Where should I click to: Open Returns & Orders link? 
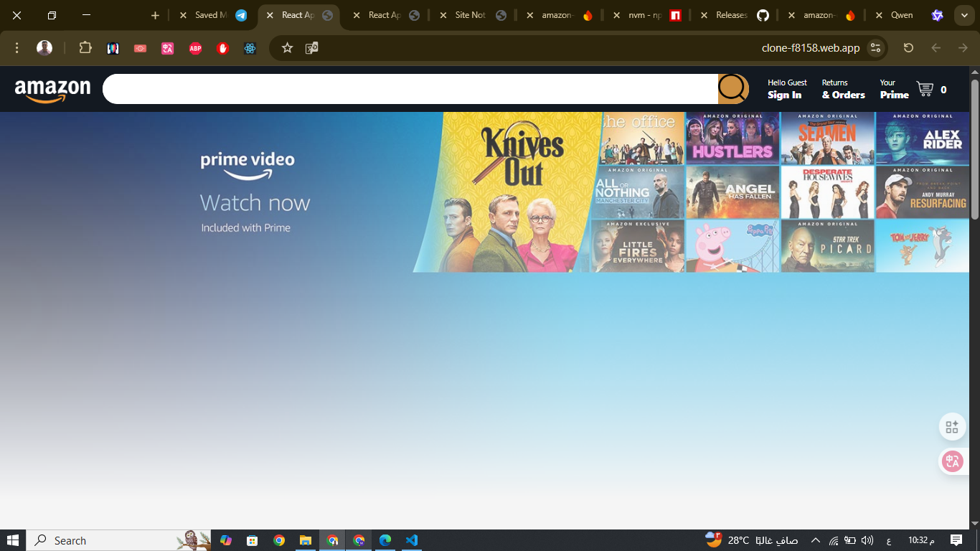point(843,89)
